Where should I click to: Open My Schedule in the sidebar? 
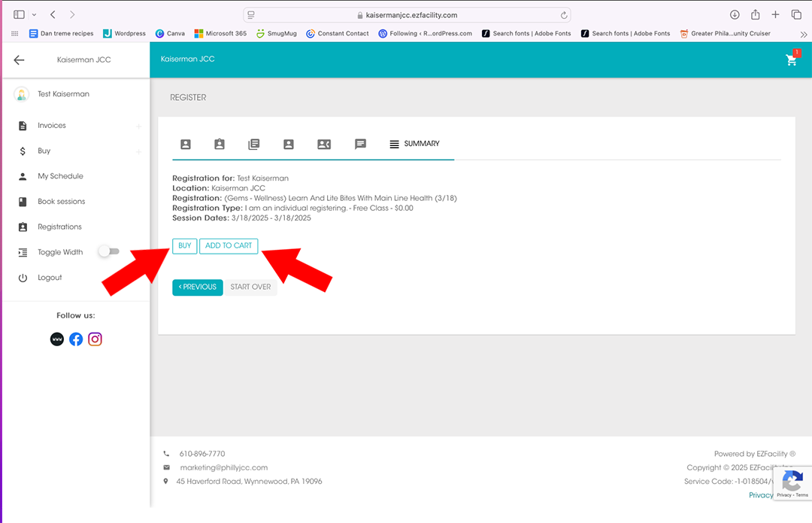point(60,176)
